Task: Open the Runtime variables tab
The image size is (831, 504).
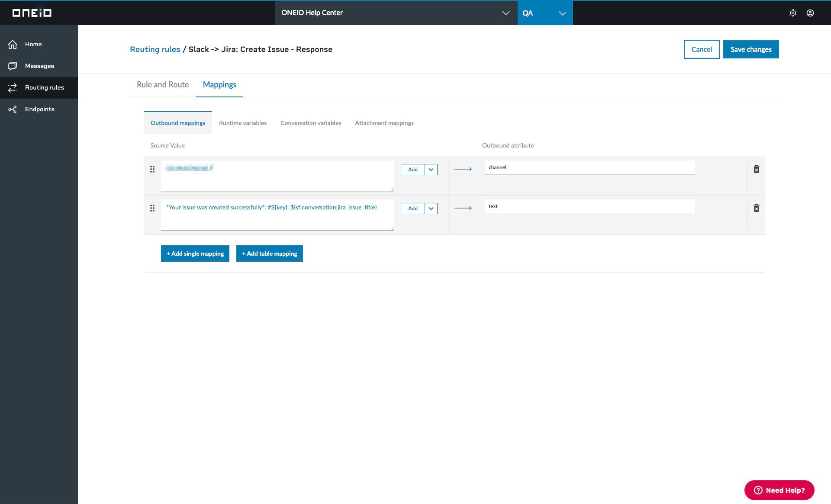Action: 243,123
